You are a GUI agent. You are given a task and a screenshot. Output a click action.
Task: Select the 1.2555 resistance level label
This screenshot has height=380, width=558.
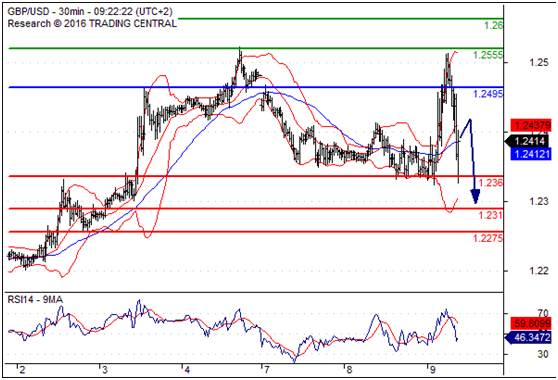coord(488,55)
